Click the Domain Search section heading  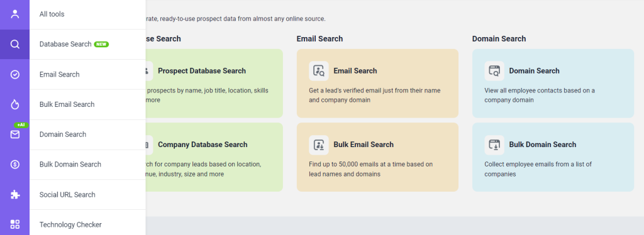pos(499,39)
